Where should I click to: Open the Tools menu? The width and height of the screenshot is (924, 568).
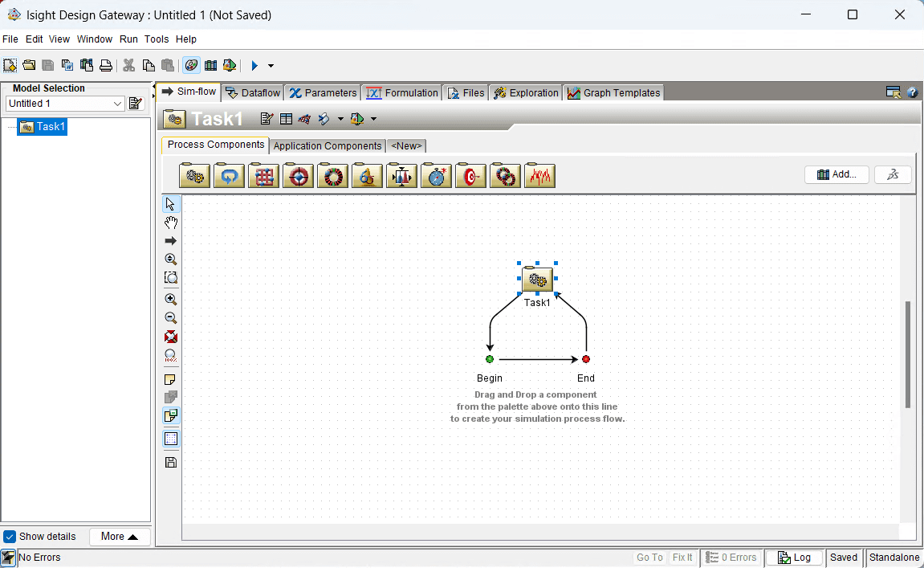[x=157, y=39]
